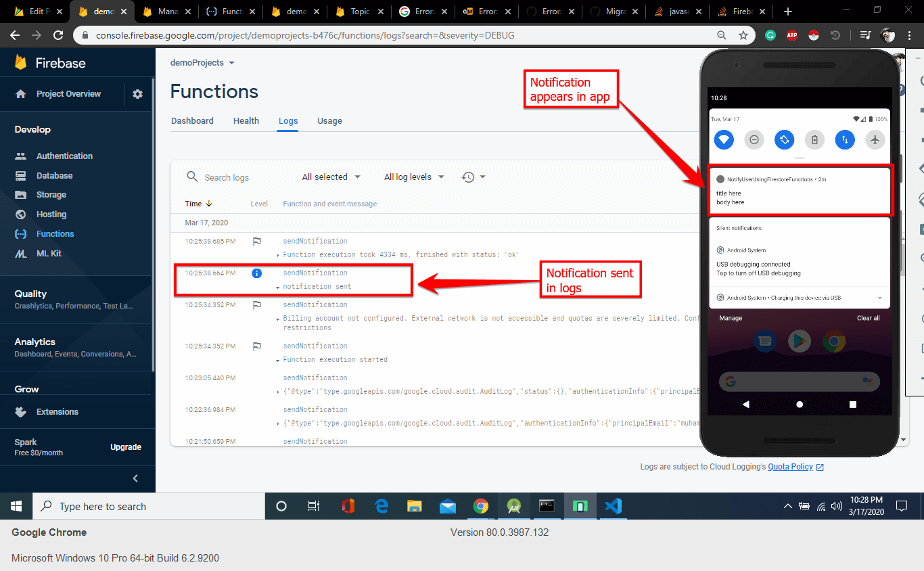Open Visual Studio Code from taskbar
Screen dimensions: 924x571
click(x=614, y=506)
